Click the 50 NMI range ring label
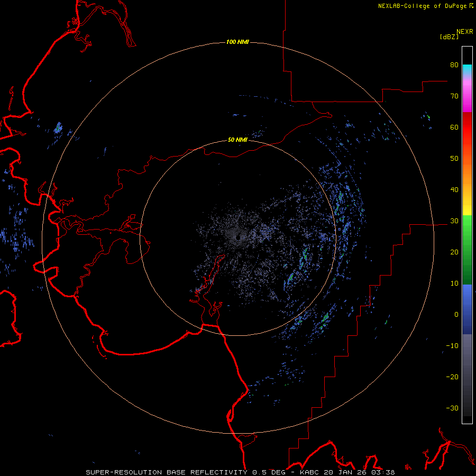 [x=237, y=140]
